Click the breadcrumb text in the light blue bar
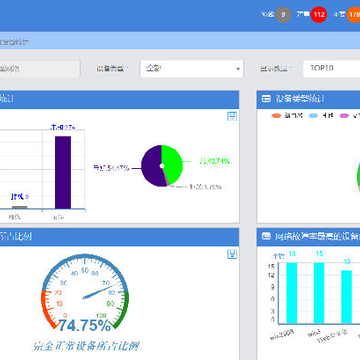Viewport: 360px width, 360px height. (x=14, y=42)
